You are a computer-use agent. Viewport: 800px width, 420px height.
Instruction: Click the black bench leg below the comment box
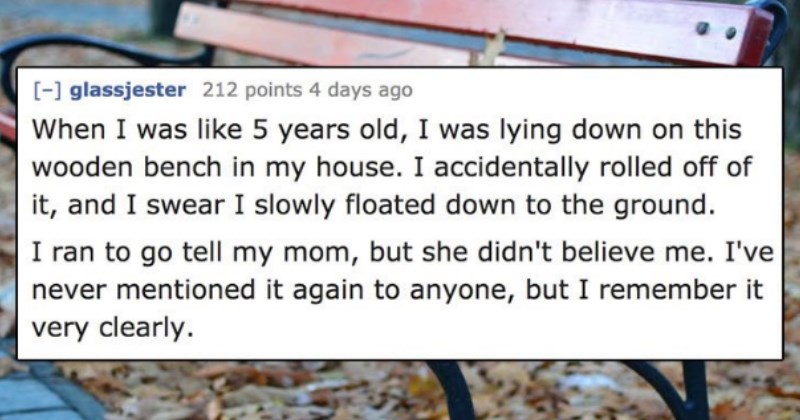pos(452,390)
